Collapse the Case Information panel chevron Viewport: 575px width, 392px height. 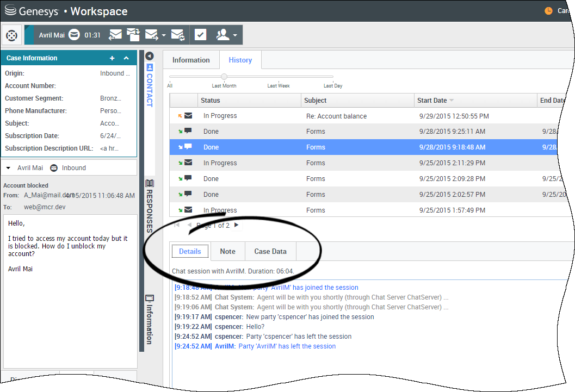tap(126, 58)
